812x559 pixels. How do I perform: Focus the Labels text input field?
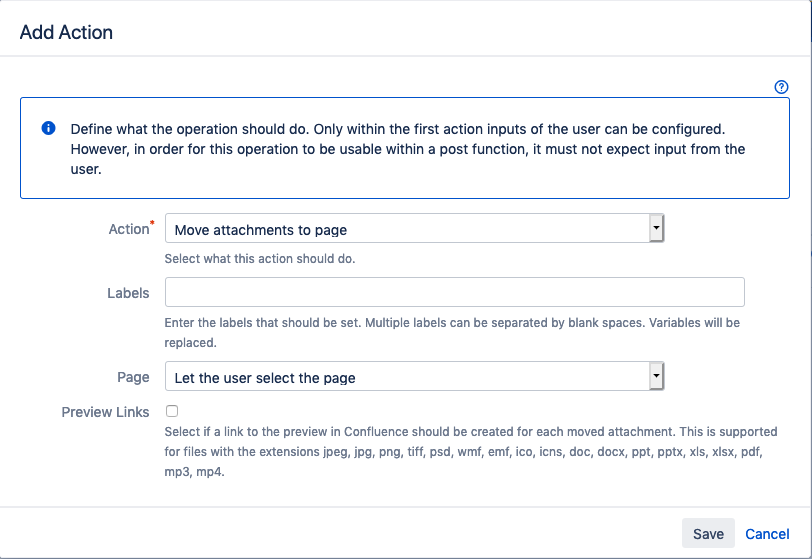454,293
